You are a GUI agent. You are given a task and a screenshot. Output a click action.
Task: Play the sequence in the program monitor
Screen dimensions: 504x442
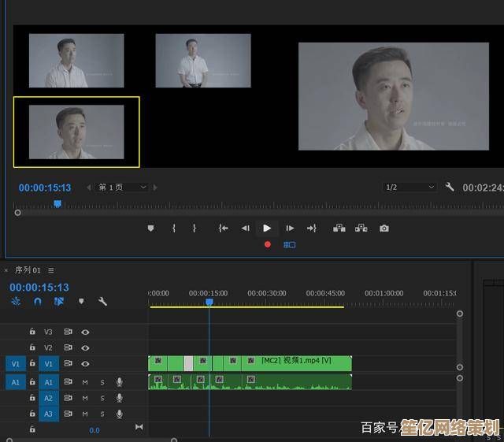tap(267, 228)
